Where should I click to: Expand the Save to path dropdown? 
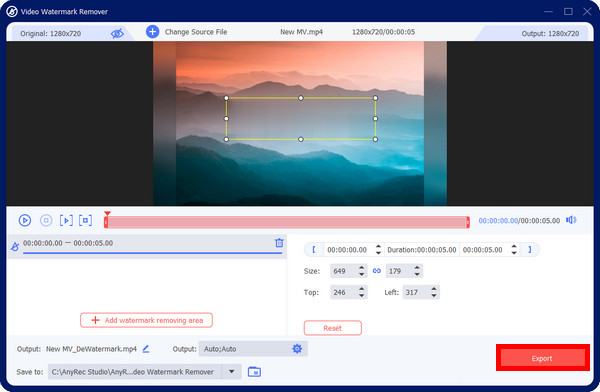tap(232, 371)
